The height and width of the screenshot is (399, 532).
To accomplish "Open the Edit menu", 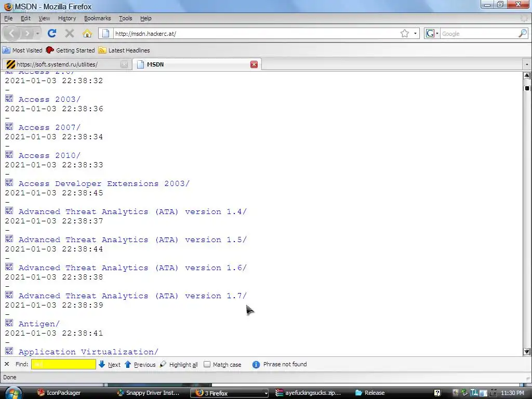I will tap(25, 18).
